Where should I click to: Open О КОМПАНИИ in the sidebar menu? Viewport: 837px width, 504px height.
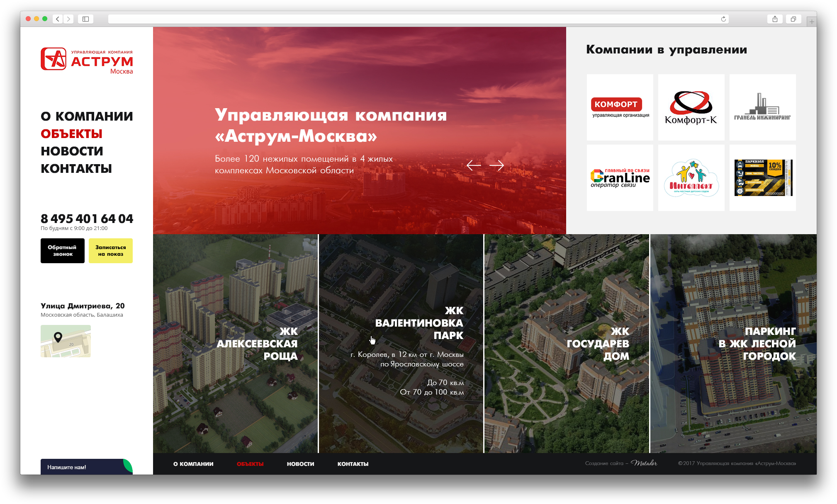coord(87,116)
